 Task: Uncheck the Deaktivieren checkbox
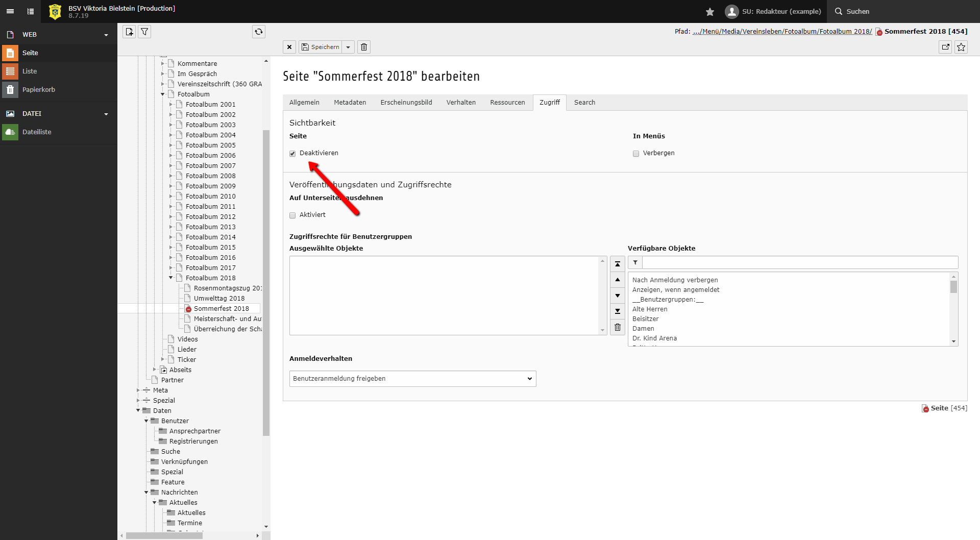click(x=292, y=154)
